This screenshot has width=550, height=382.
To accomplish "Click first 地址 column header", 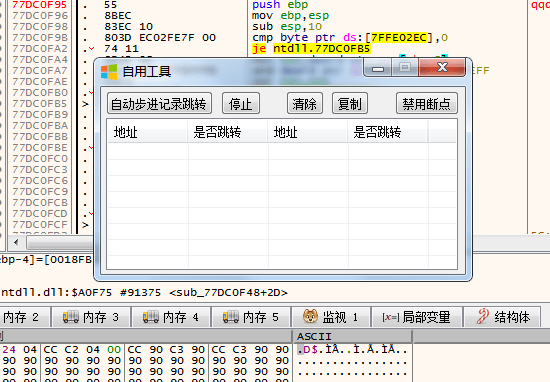I will click(147, 132).
